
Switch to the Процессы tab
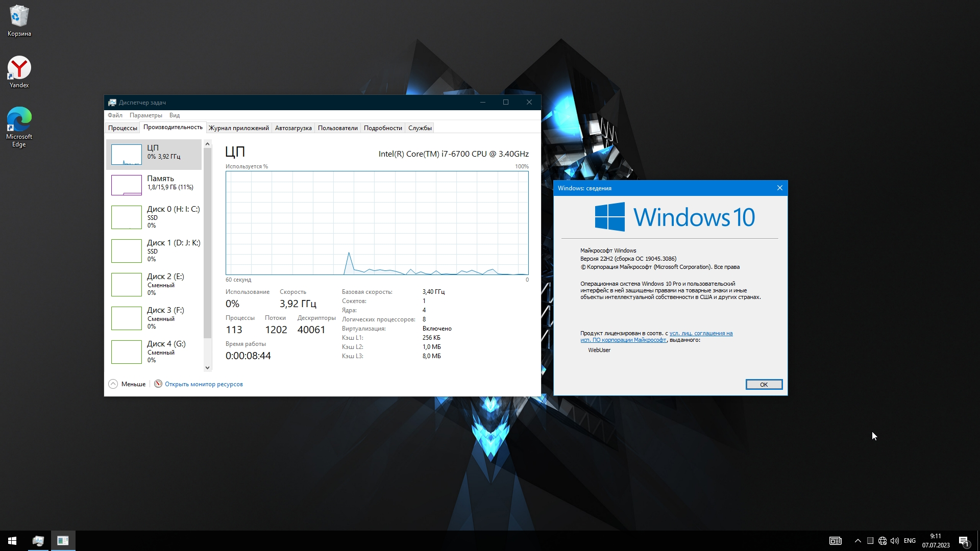[x=122, y=128]
